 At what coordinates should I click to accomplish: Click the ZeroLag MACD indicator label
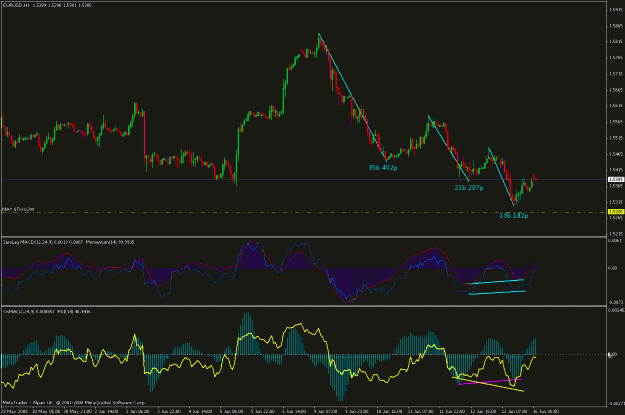[x=43, y=242]
